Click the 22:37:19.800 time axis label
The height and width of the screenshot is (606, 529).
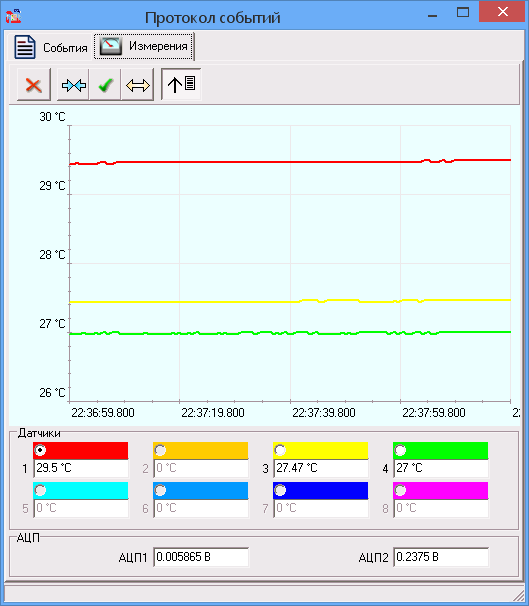pos(213,413)
